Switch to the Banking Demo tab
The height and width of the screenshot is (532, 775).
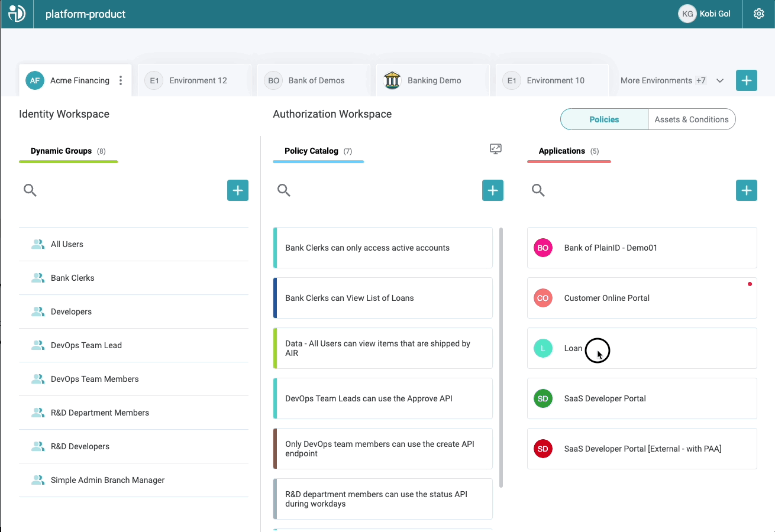pos(433,80)
